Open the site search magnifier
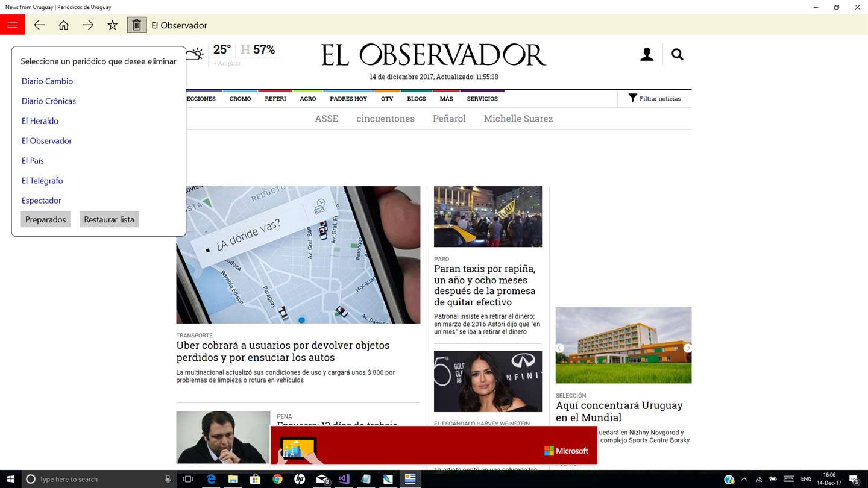 678,54
